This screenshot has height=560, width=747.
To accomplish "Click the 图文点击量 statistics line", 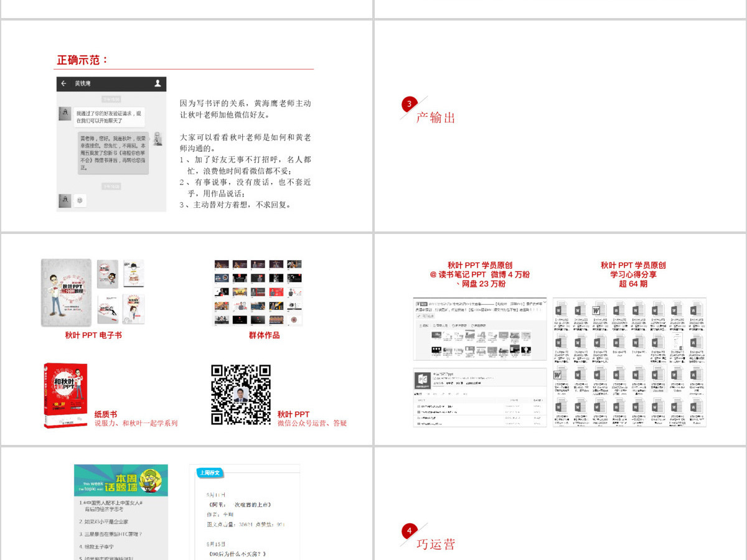I will pos(245,525).
